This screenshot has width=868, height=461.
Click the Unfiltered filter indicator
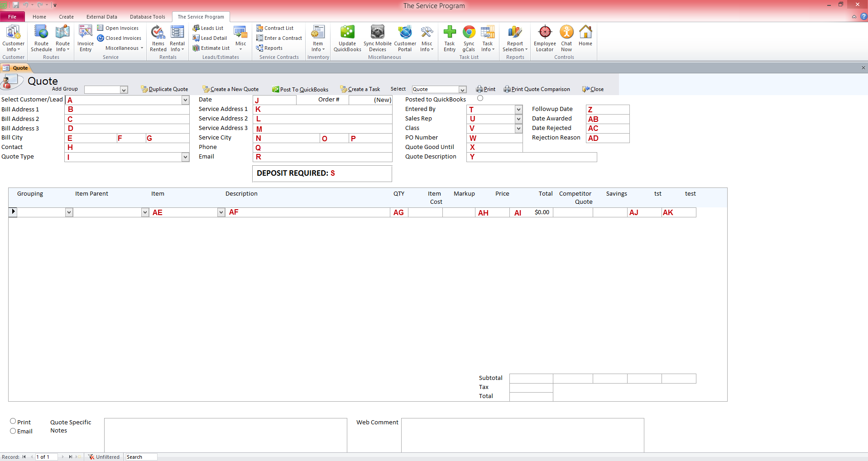point(104,457)
